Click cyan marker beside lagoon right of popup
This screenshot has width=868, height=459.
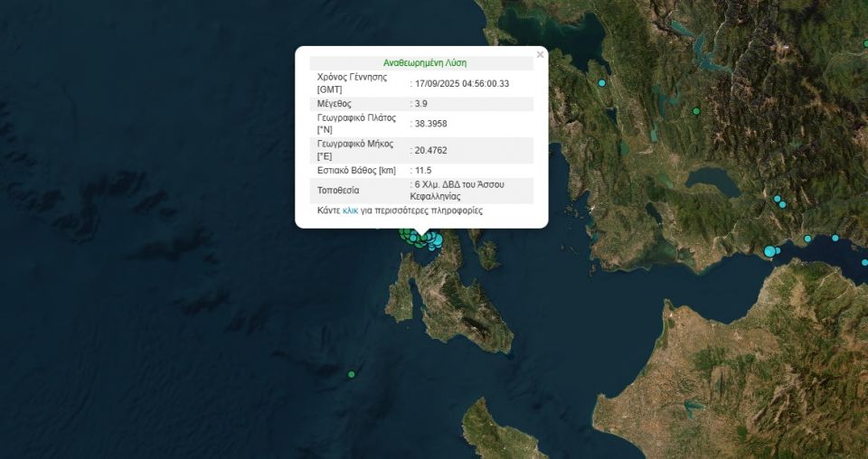(601, 83)
